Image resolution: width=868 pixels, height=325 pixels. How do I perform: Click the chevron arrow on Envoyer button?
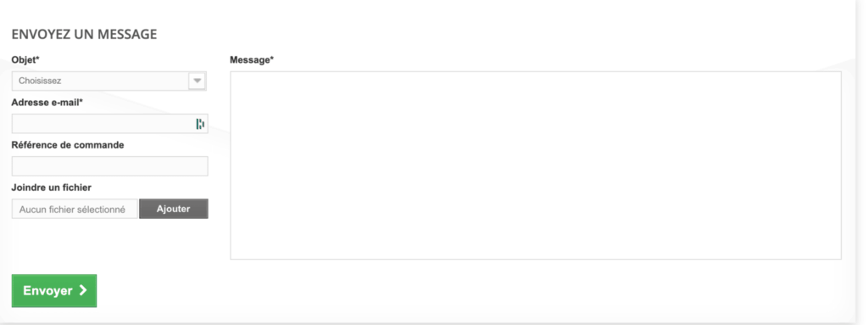coord(83,290)
